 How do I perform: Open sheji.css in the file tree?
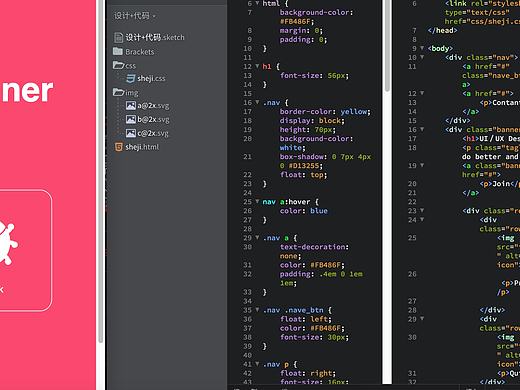coord(151,78)
